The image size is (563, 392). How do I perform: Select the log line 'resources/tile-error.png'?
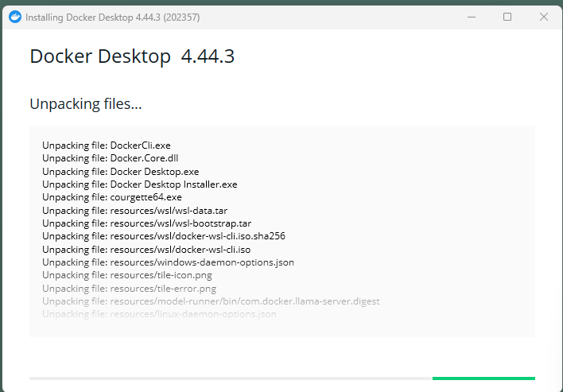130,289
